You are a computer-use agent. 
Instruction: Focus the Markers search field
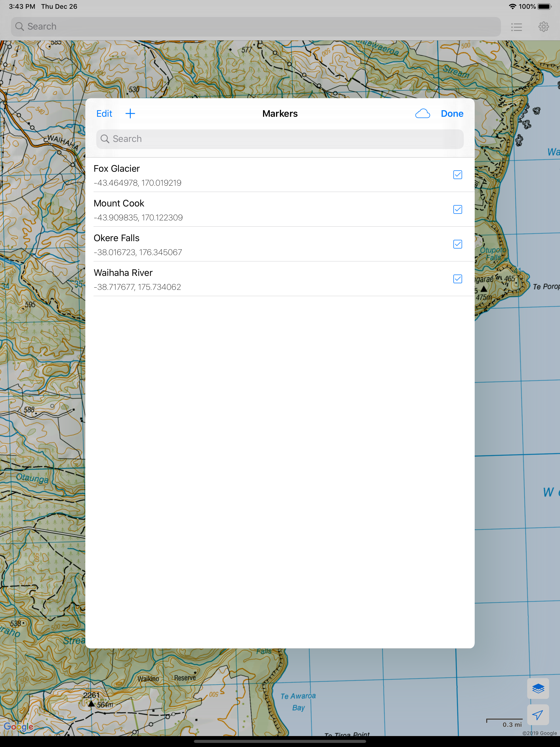pyautogui.click(x=280, y=139)
